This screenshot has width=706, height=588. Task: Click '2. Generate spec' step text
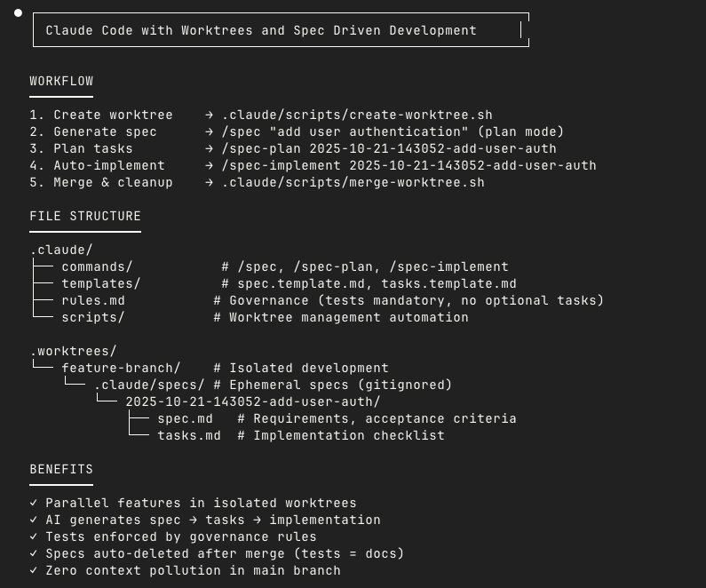pyautogui.click(x=92, y=132)
